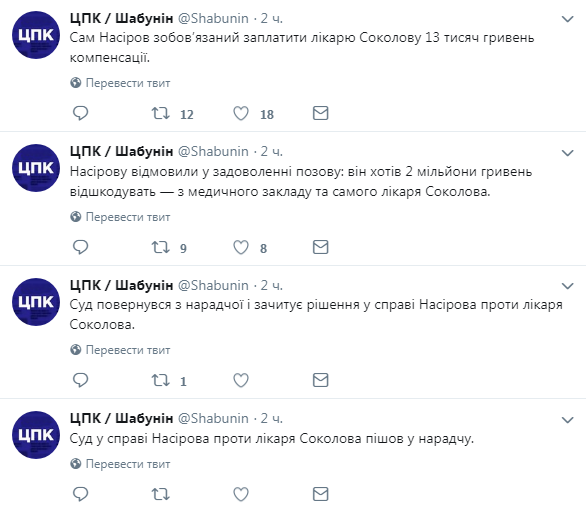This screenshot has height=506, width=586.
Task: Open the ЦПК avatar on the first tweet
Action: [36, 35]
